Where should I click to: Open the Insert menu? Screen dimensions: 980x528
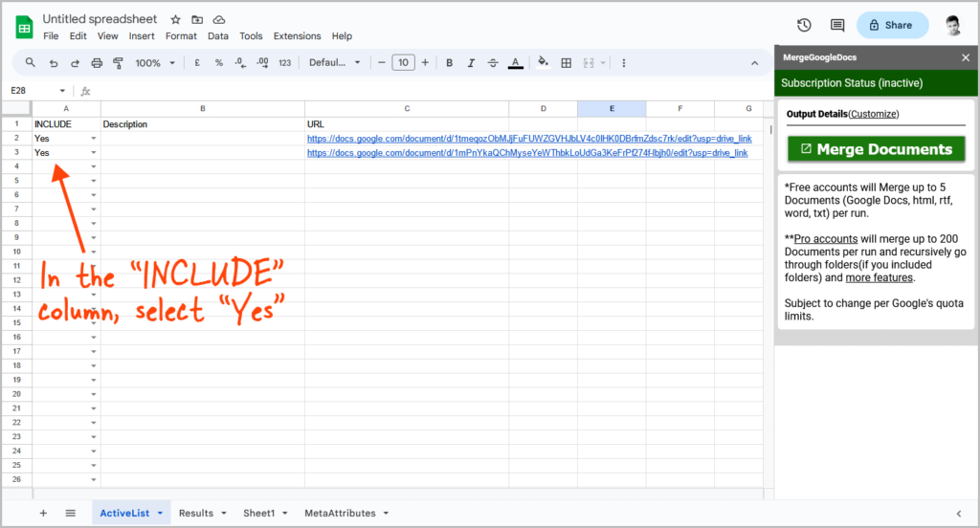click(x=142, y=36)
